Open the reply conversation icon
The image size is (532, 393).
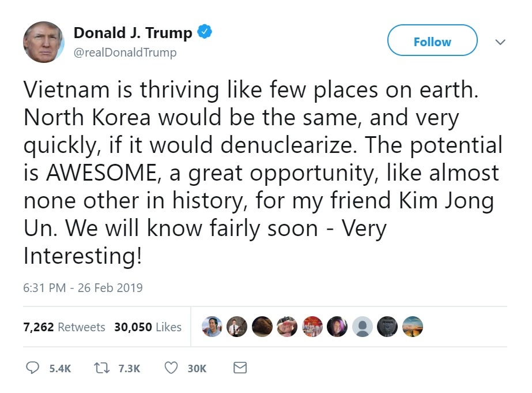pyautogui.click(x=33, y=368)
